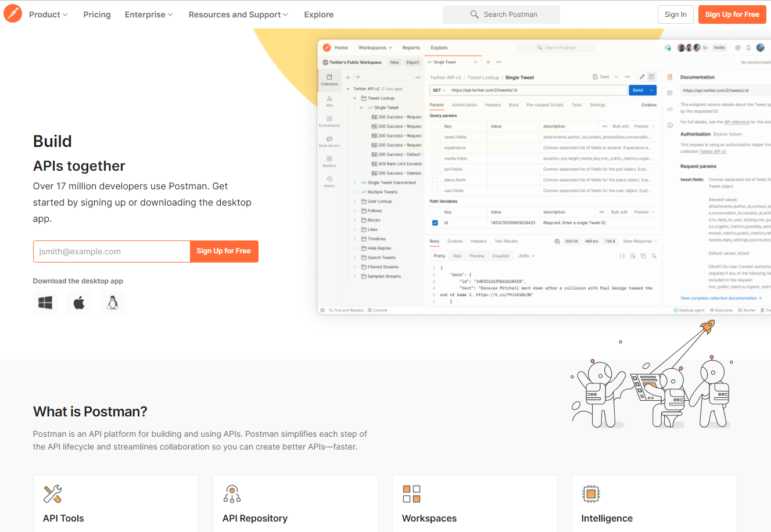Click the API Repository card icon

(232, 494)
